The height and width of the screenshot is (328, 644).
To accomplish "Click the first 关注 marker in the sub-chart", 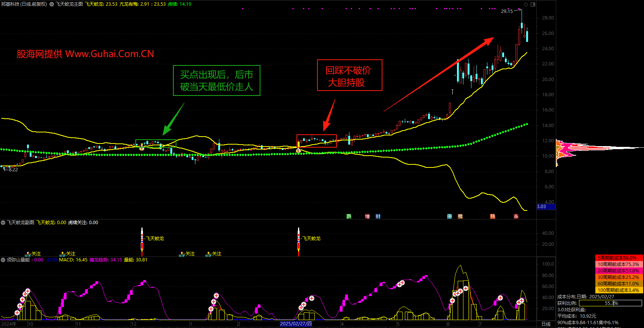I will [33, 254].
